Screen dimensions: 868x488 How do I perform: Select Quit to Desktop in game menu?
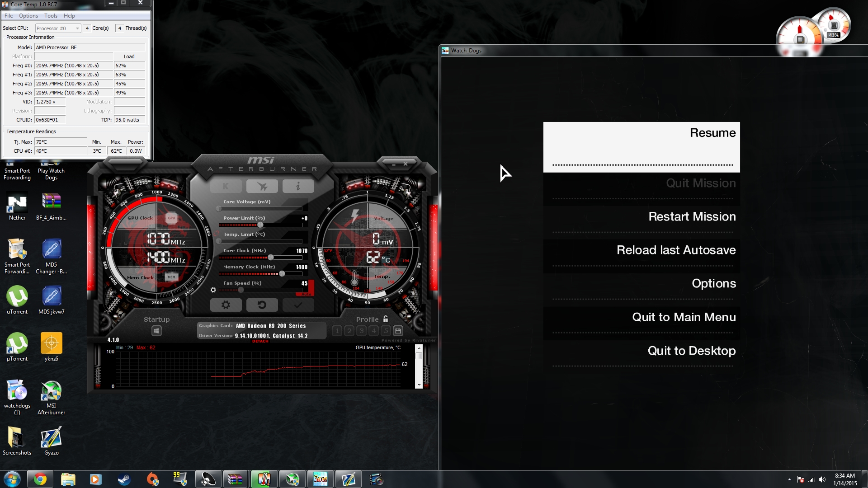pyautogui.click(x=691, y=351)
